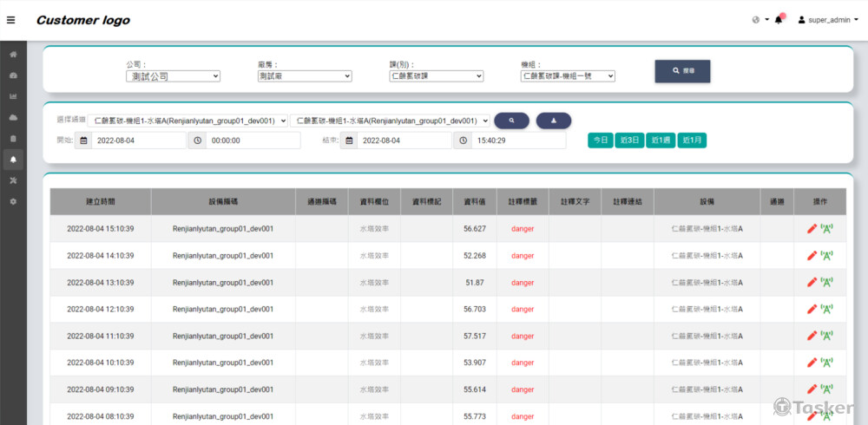Open the hamburger menu in the header
The height and width of the screenshot is (425, 868).
tap(10, 20)
